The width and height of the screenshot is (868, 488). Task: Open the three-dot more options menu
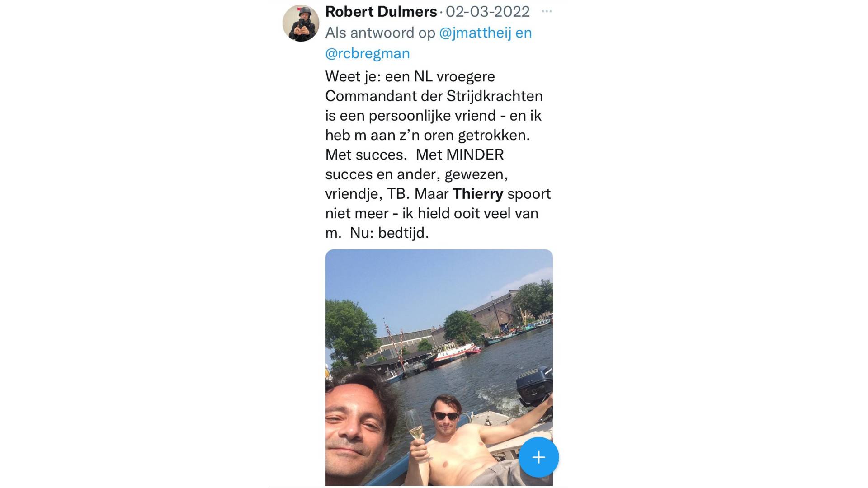(x=547, y=11)
